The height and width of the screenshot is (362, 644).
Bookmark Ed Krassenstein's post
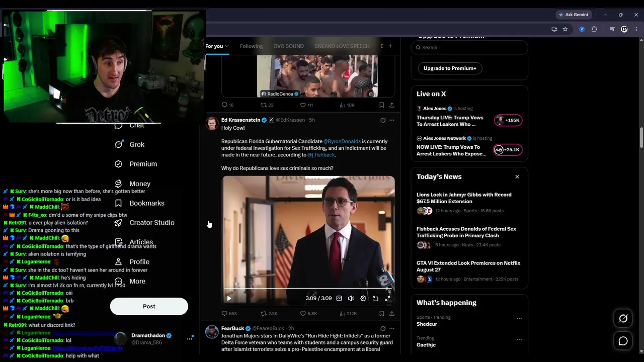381,313
